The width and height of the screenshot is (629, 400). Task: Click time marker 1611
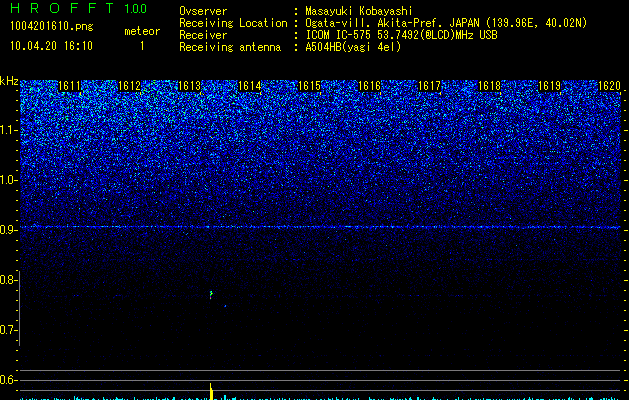(69, 86)
